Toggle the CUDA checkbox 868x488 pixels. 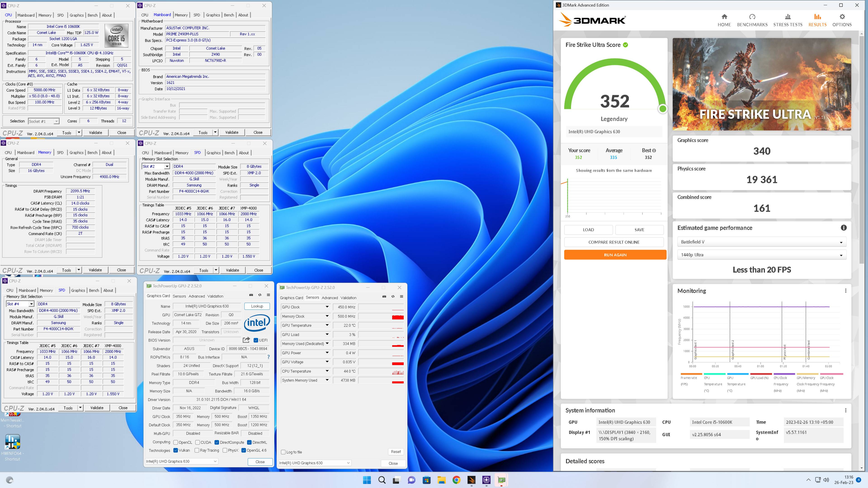point(198,442)
